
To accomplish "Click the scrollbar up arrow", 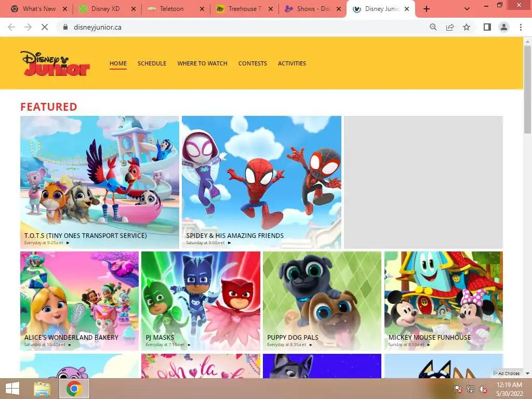I will 527,41.
